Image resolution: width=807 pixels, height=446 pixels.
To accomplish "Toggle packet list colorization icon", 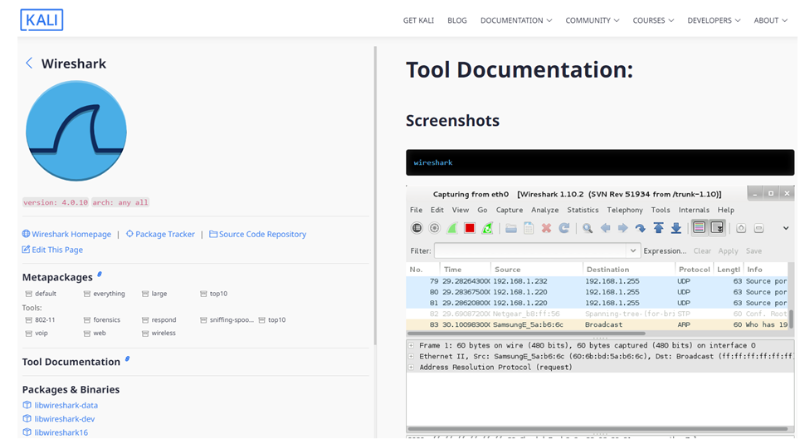I will [699, 227].
